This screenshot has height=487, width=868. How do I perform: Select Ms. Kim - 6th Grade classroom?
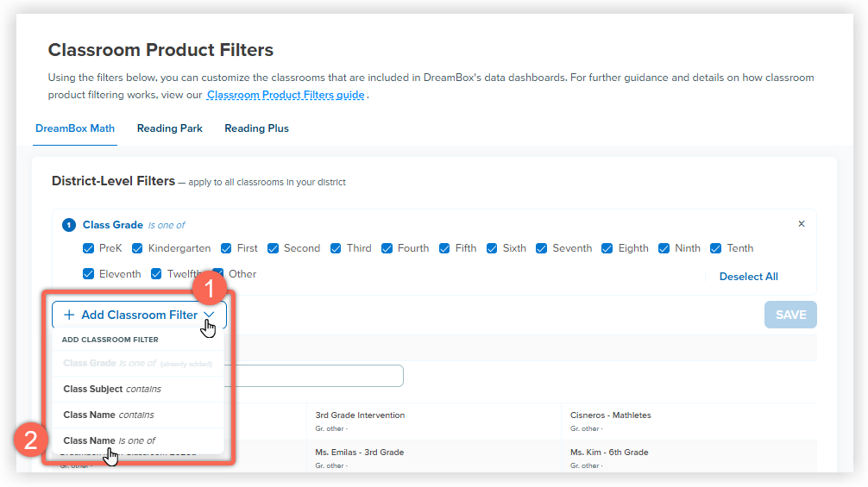tap(609, 453)
